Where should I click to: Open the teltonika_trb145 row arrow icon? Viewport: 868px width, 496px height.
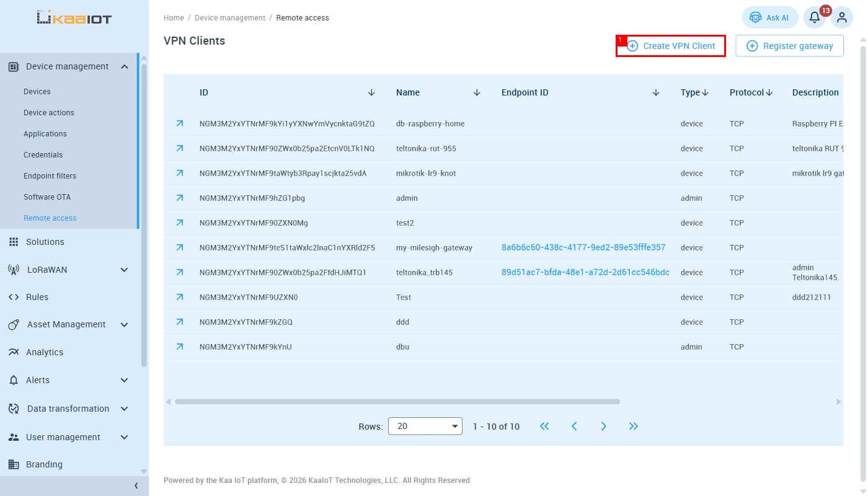click(179, 272)
